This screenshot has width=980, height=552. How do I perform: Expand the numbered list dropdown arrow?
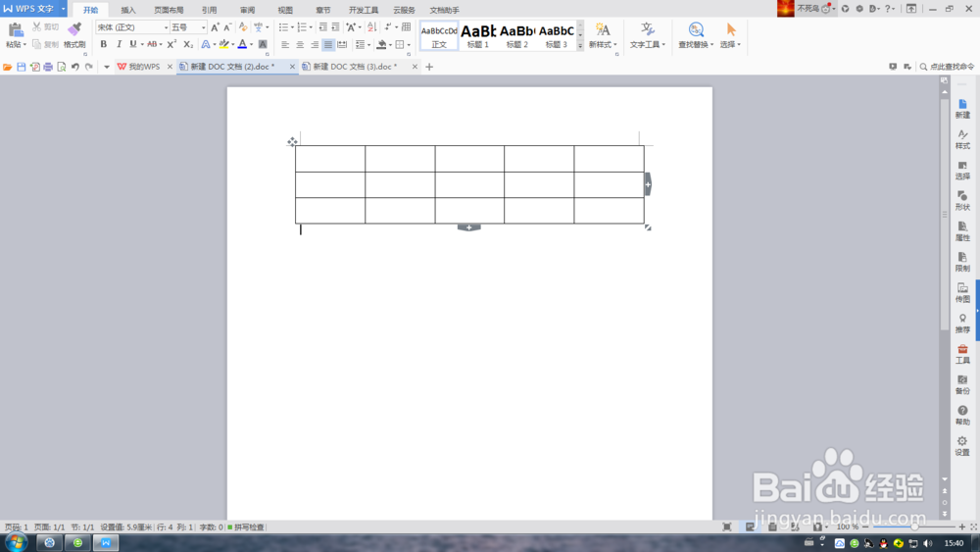pos(311,27)
